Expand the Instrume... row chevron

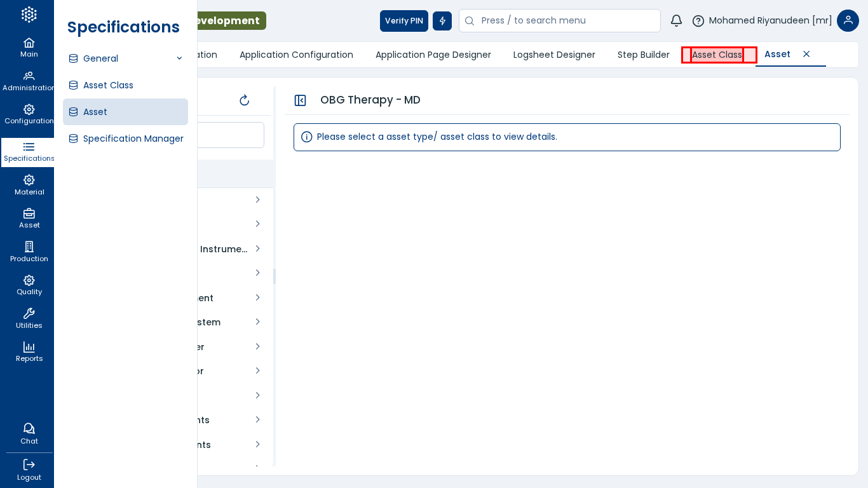click(257, 248)
